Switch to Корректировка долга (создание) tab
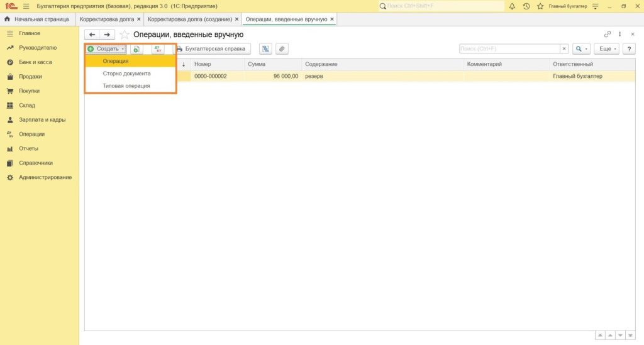The width and height of the screenshot is (644, 345). tap(189, 19)
